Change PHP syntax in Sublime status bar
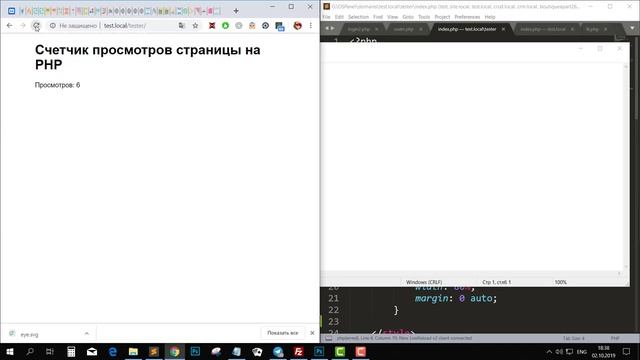Viewport: 640px width, 360px height. pyautogui.click(x=615, y=338)
